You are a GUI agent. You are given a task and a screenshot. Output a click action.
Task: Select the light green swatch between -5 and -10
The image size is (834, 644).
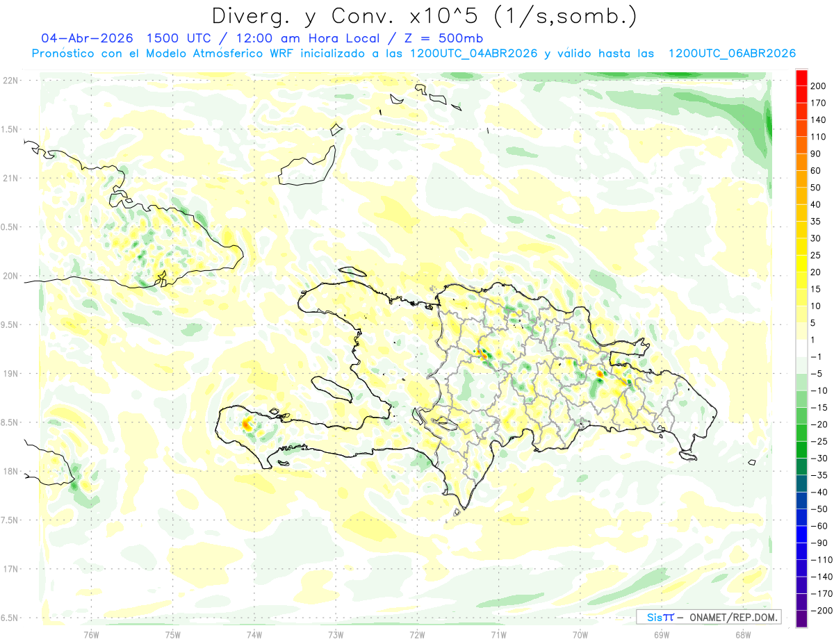point(801,382)
